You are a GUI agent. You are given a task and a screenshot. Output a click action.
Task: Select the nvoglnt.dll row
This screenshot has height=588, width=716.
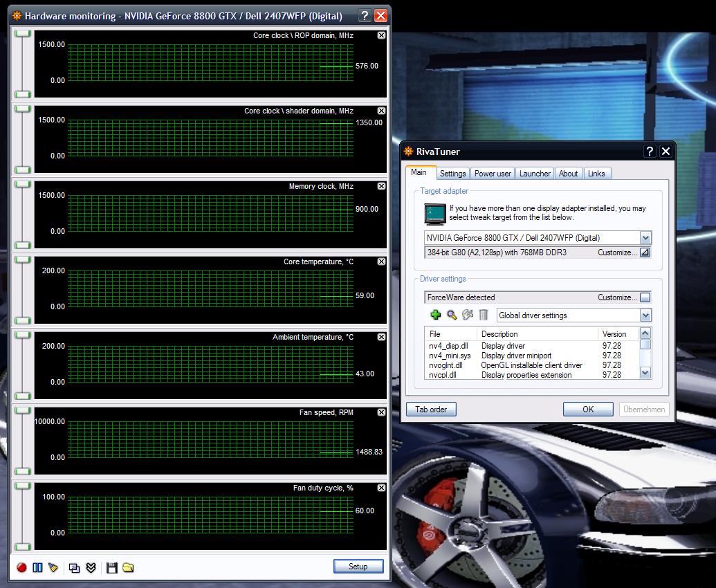point(532,365)
